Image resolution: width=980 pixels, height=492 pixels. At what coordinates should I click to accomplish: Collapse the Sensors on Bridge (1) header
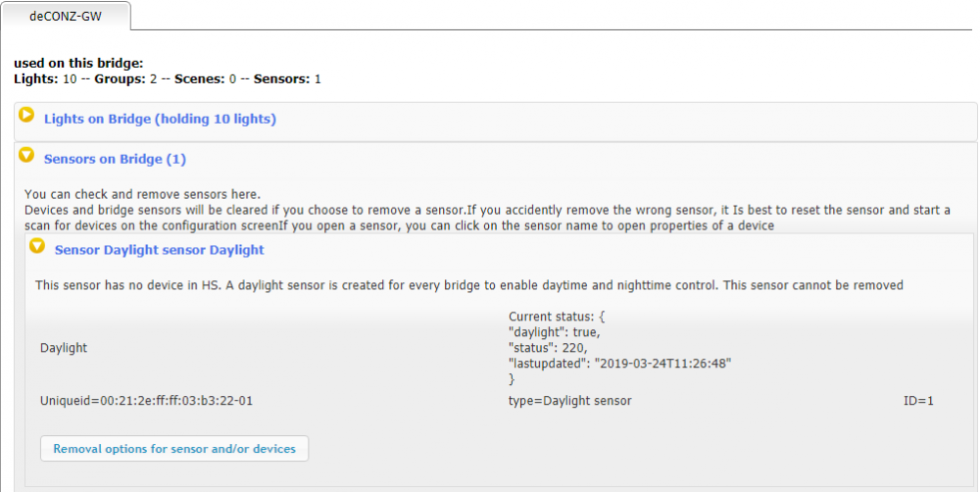(115, 159)
